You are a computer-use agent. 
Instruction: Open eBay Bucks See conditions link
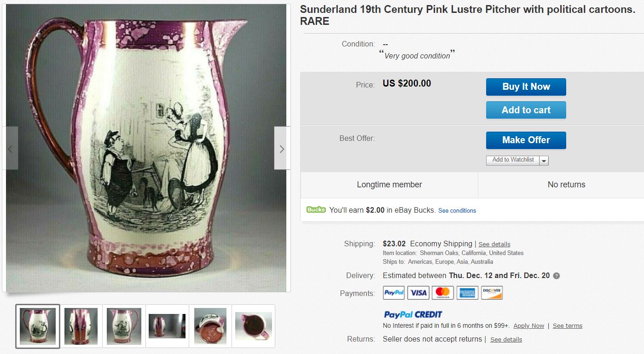457,210
